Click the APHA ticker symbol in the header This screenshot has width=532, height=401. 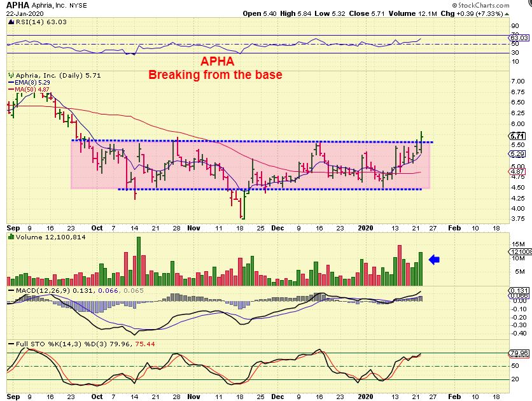[x=18, y=5]
